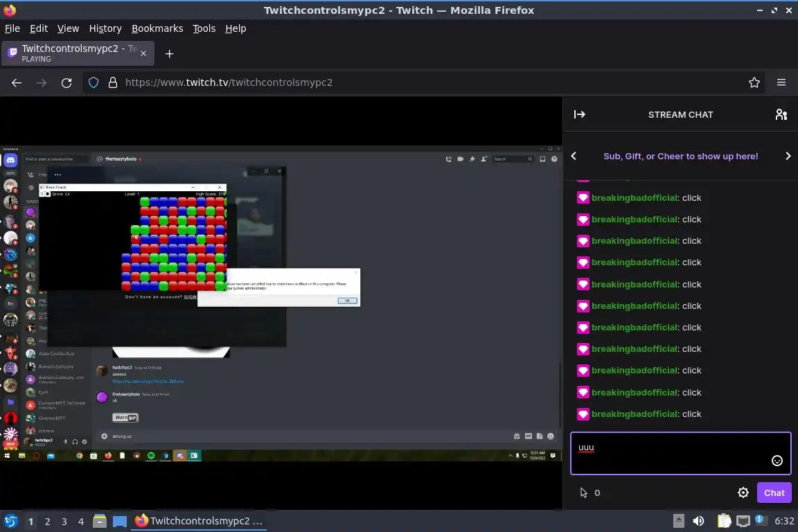Click the tracking protection shield icon
This screenshot has height=532, width=798.
coord(93,82)
